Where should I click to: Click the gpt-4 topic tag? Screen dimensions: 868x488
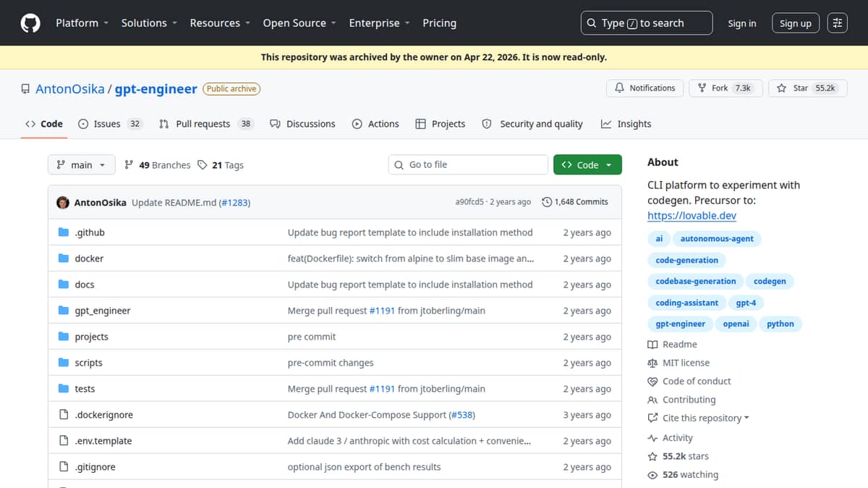tap(746, 303)
